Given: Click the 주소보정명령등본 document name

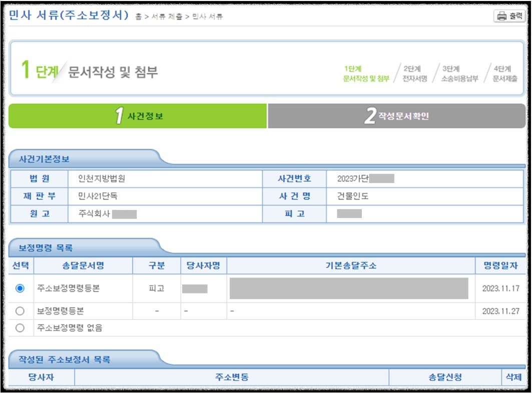Looking at the screenshot, I should (x=68, y=288).
